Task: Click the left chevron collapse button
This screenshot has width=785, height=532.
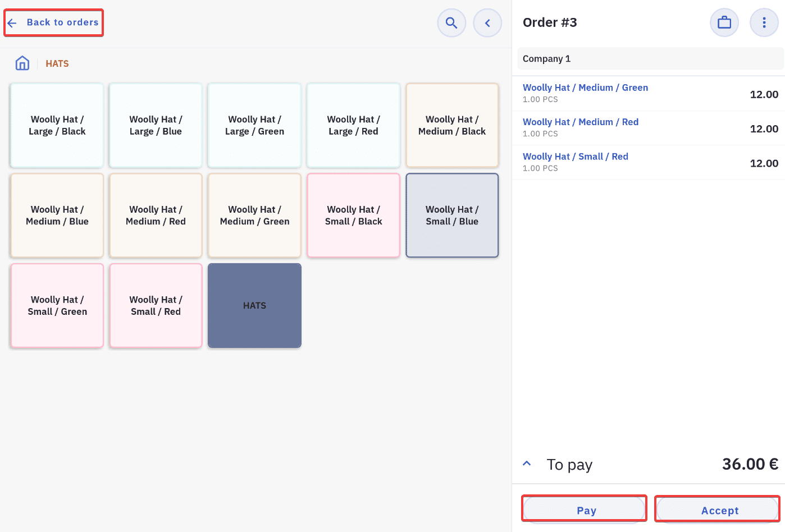Action: point(487,23)
